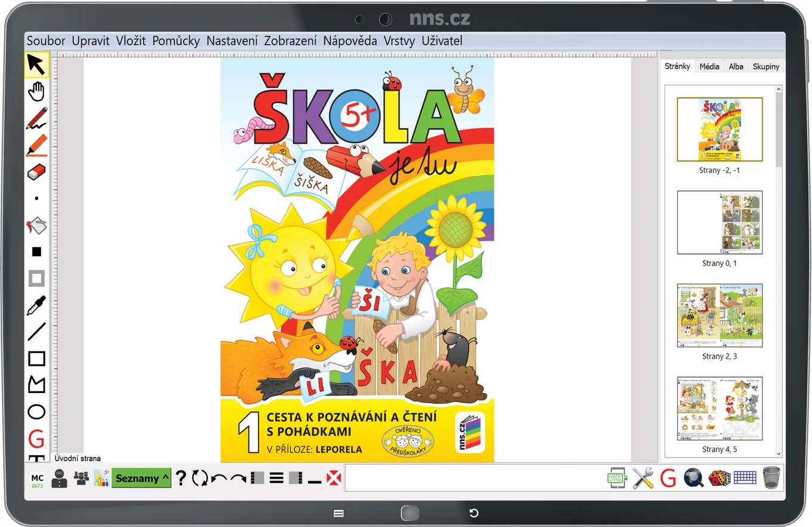This screenshot has height=527, width=812.
Task: Roll the dice icon in bottom toolbar
Action: tap(719, 478)
